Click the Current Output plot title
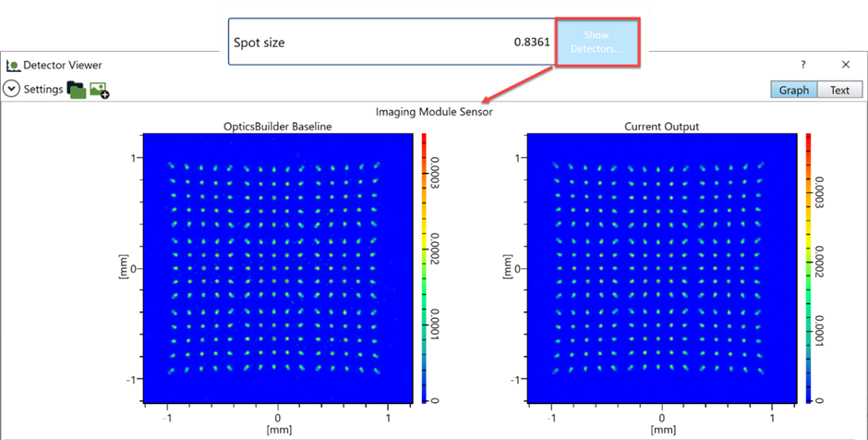The image size is (868, 440). [x=661, y=126]
